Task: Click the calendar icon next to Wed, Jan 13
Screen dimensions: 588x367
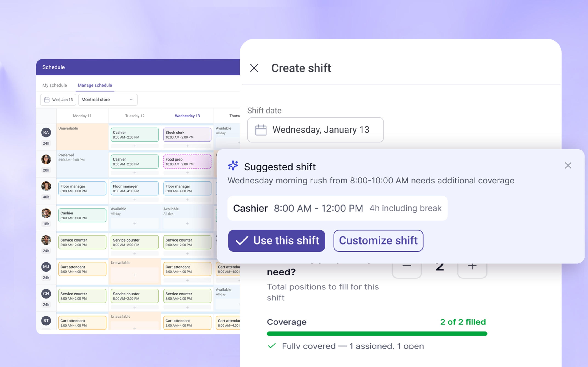Action: pos(47,100)
